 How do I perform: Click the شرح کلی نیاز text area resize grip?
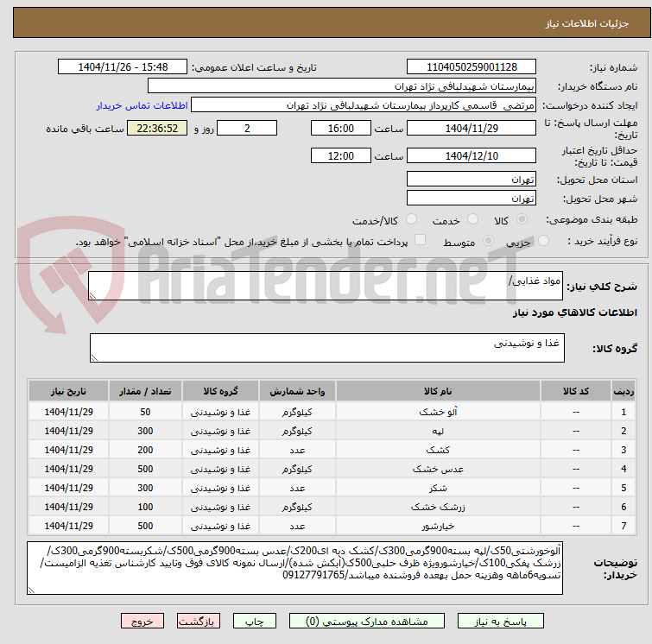pos(92,295)
